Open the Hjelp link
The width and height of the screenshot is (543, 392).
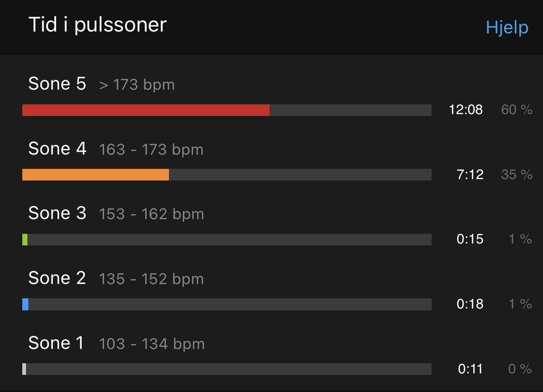click(507, 28)
